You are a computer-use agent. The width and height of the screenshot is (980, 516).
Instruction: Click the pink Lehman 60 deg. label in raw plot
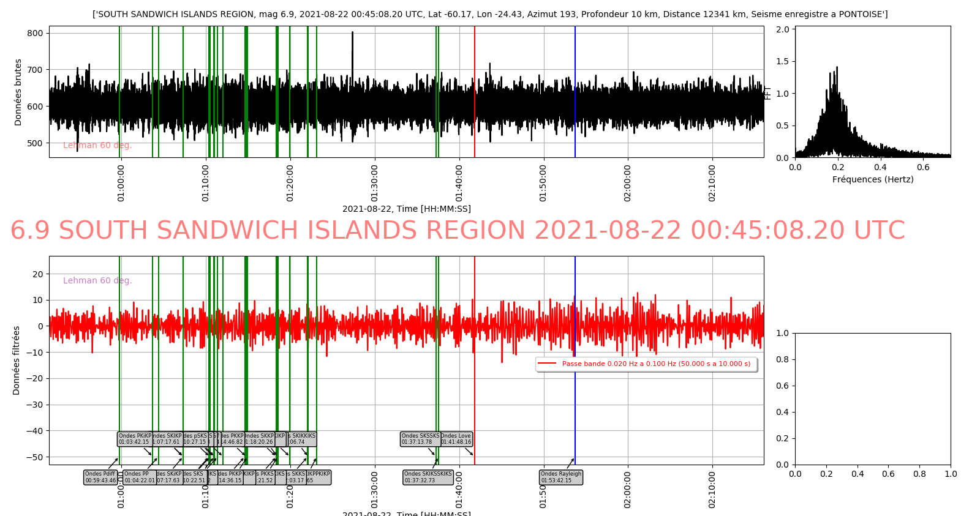[97, 146]
